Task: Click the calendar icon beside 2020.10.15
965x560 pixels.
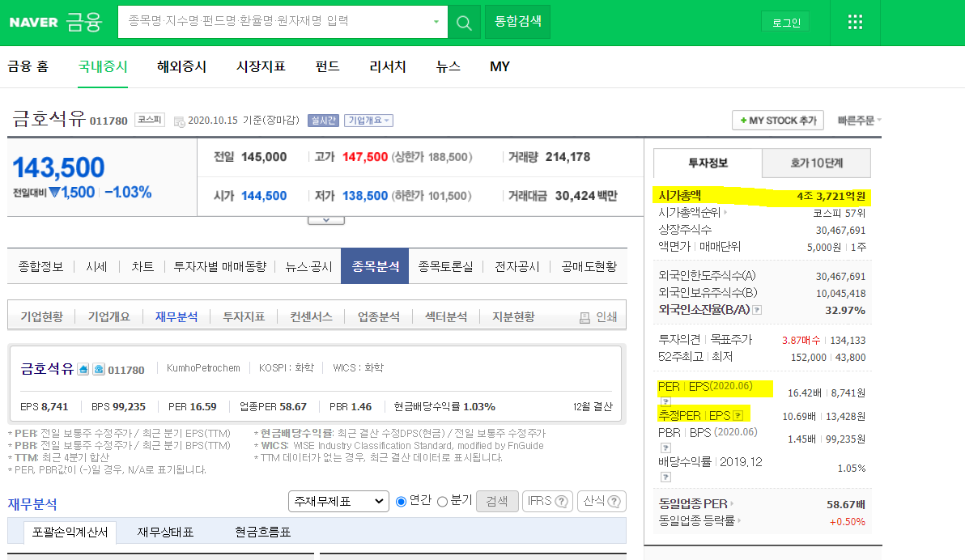Action: pos(179,121)
